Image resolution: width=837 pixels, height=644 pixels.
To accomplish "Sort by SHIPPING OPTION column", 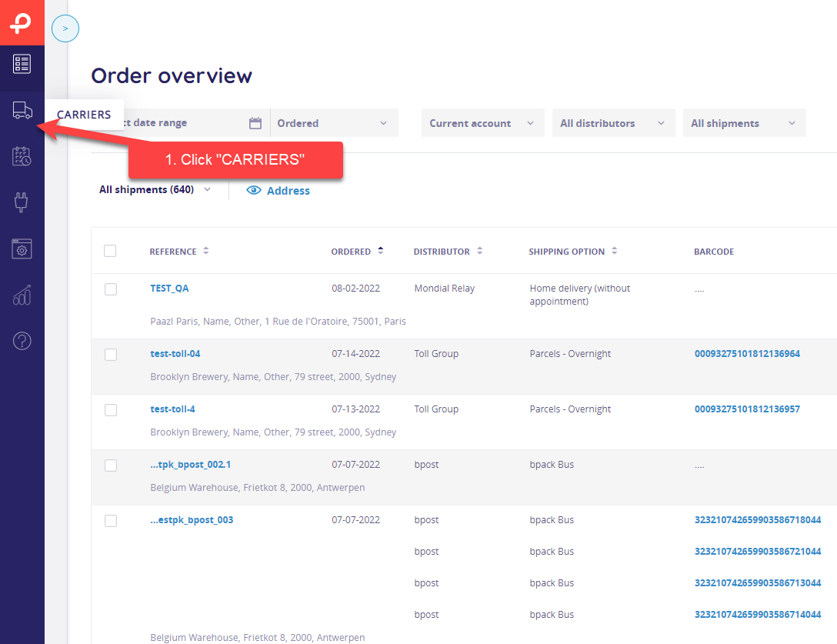I will tap(573, 252).
